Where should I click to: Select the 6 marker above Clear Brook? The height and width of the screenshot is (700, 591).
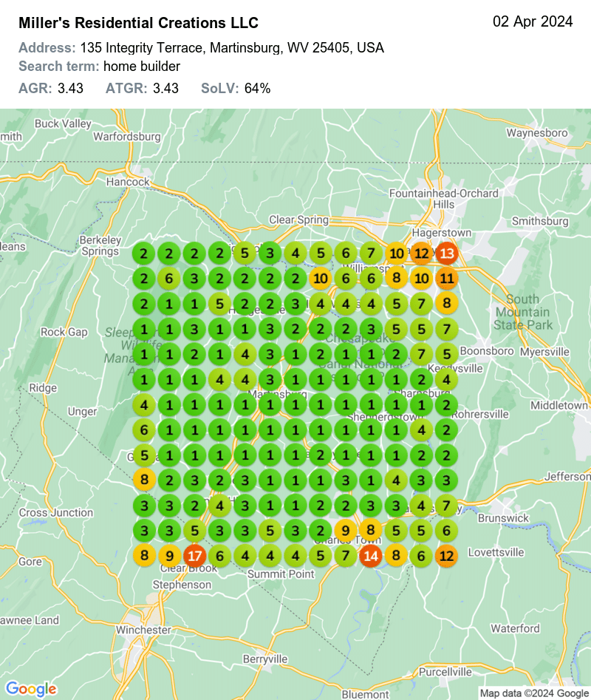click(220, 555)
